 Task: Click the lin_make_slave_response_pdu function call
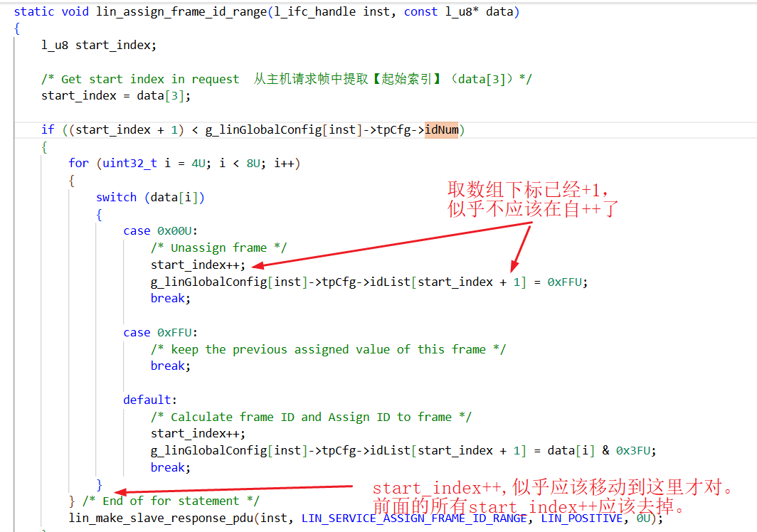161,518
